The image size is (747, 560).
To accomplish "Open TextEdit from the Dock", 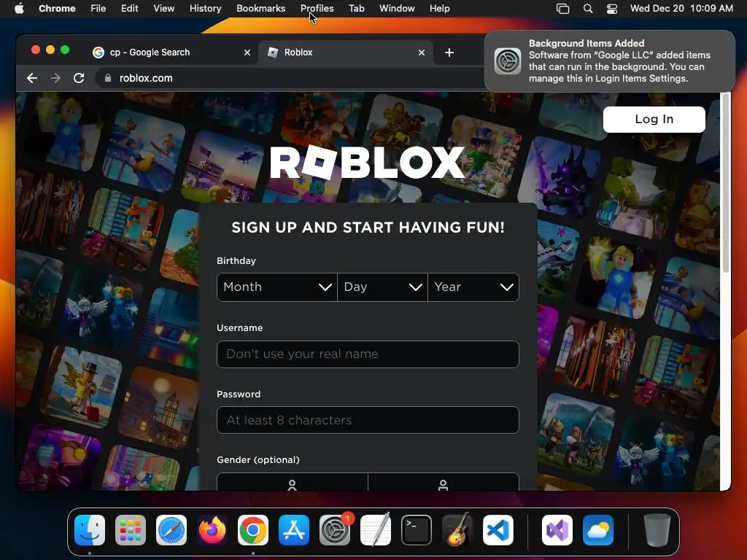I will pos(376,530).
